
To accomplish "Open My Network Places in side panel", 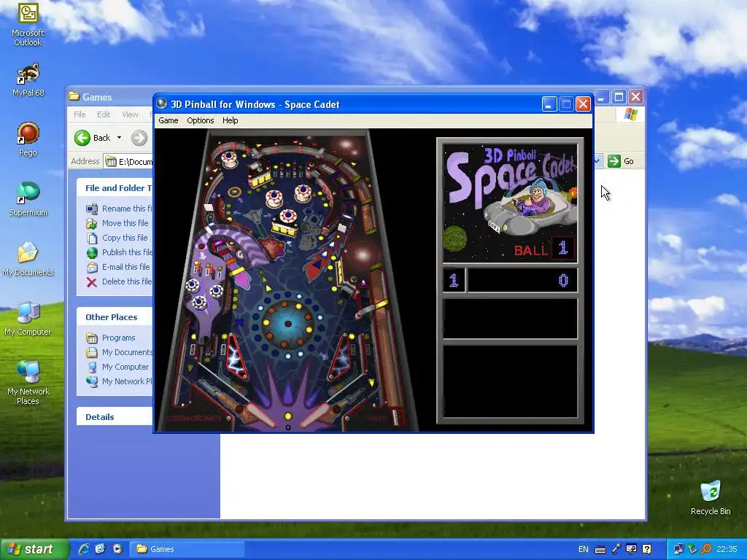I will (127, 381).
